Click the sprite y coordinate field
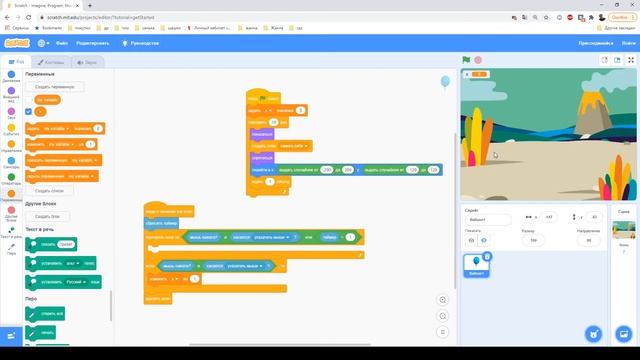The image size is (640, 360). click(594, 217)
